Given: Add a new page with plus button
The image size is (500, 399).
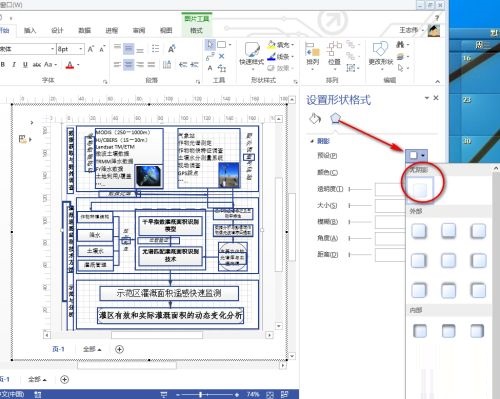Looking at the screenshot, I should click(x=64, y=379).
